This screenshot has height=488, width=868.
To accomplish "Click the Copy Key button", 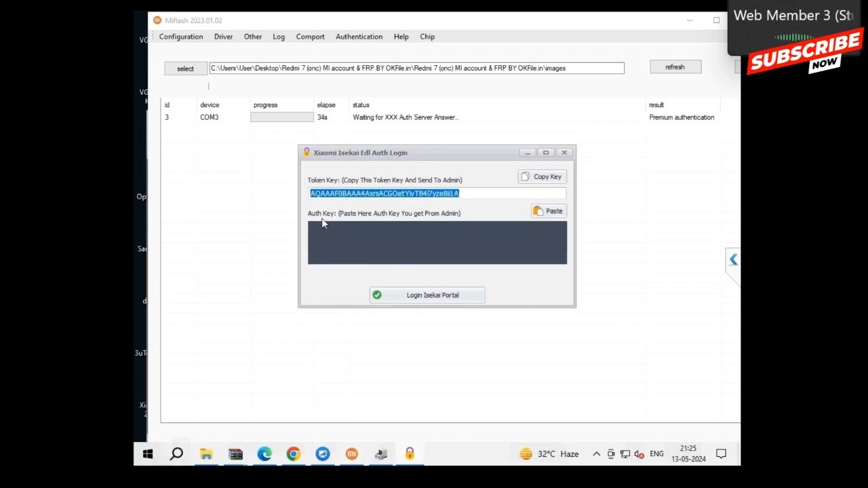I will click(x=542, y=177).
